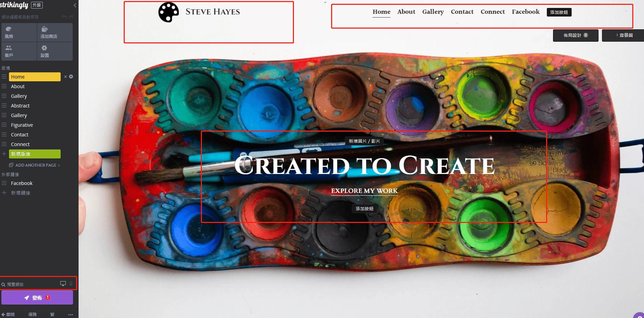Image resolution: width=644 pixels, height=318 pixels.
Task: Toggle language with the 繁 option
Action: click(52, 314)
